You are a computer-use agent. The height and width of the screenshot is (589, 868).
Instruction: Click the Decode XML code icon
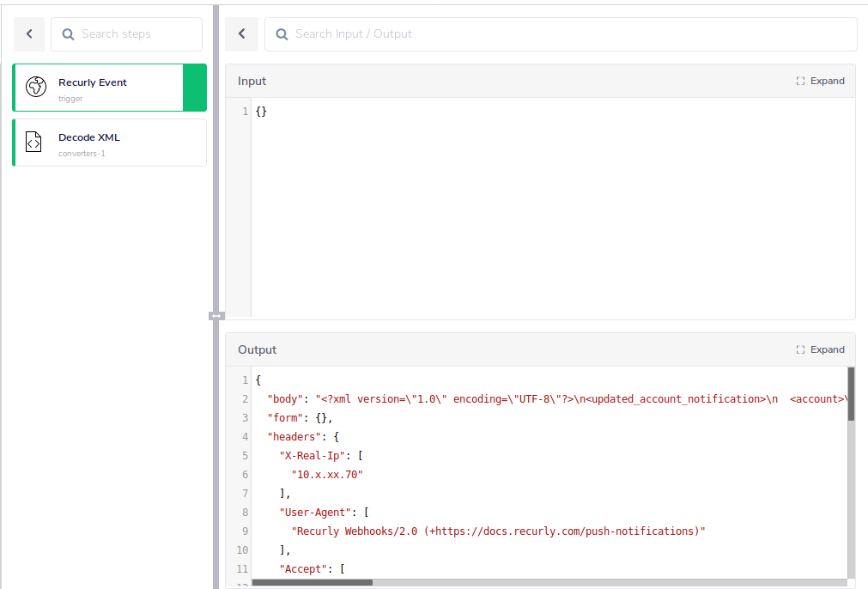coord(33,142)
